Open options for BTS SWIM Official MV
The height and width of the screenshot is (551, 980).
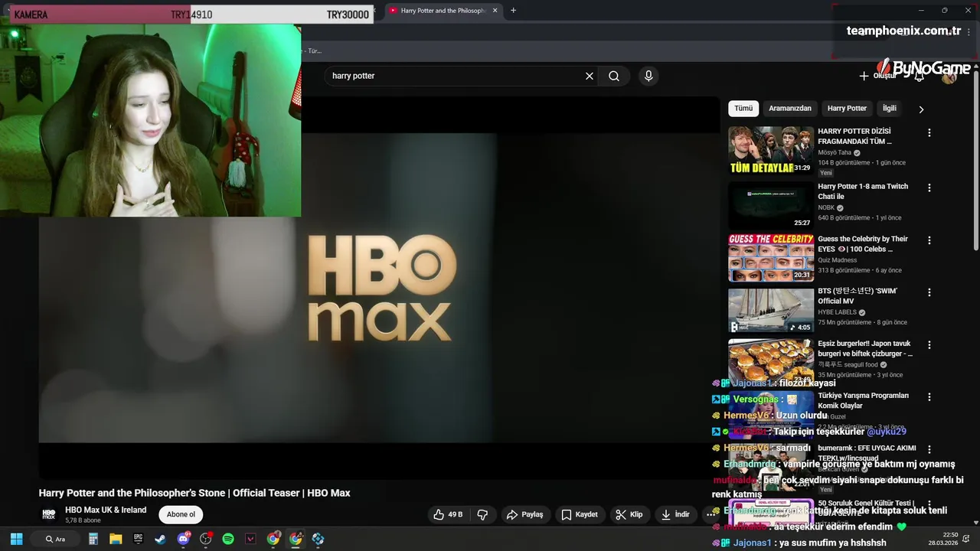[x=929, y=292]
